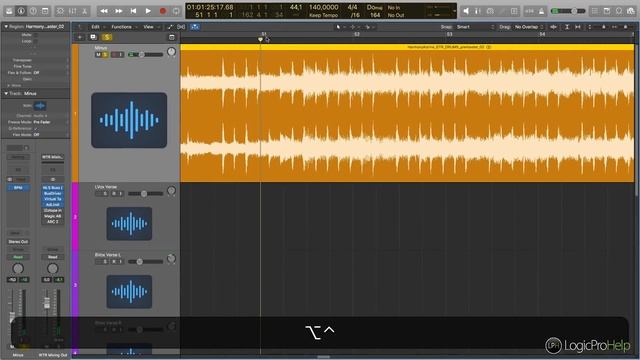
Task: Show the Toolbar icon button
Action: click(45, 11)
